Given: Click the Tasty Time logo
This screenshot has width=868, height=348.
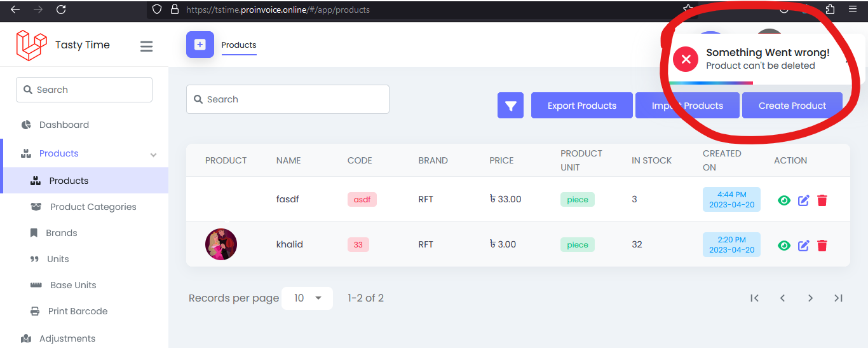Looking at the screenshot, I should [x=32, y=45].
